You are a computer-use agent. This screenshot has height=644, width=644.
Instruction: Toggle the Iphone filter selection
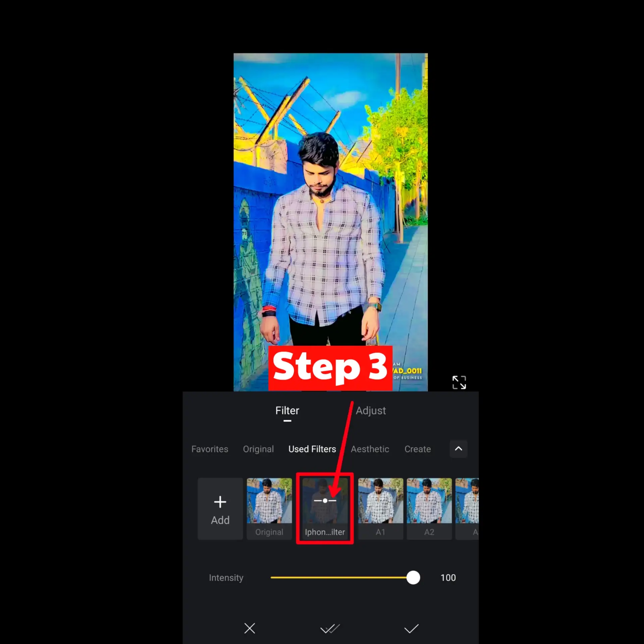click(x=325, y=508)
